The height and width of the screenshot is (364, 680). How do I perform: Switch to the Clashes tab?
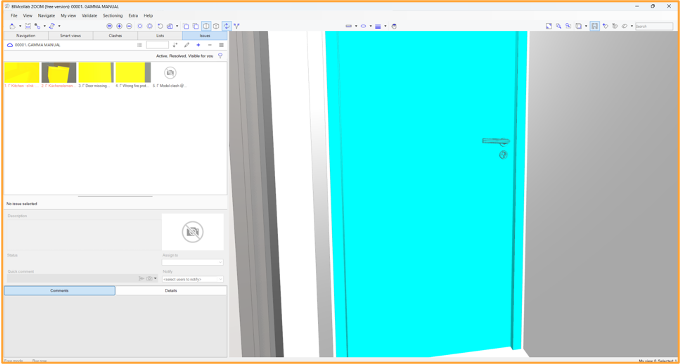click(x=115, y=36)
